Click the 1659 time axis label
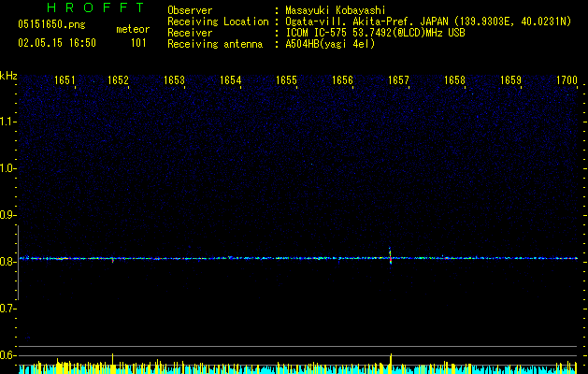588x374 pixels. (510, 80)
